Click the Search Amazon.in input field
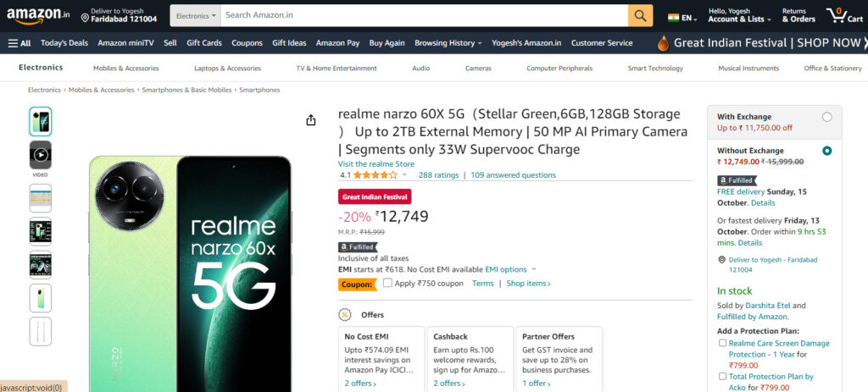Image resolution: width=868 pixels, height=392 pixels. (424, 15)
